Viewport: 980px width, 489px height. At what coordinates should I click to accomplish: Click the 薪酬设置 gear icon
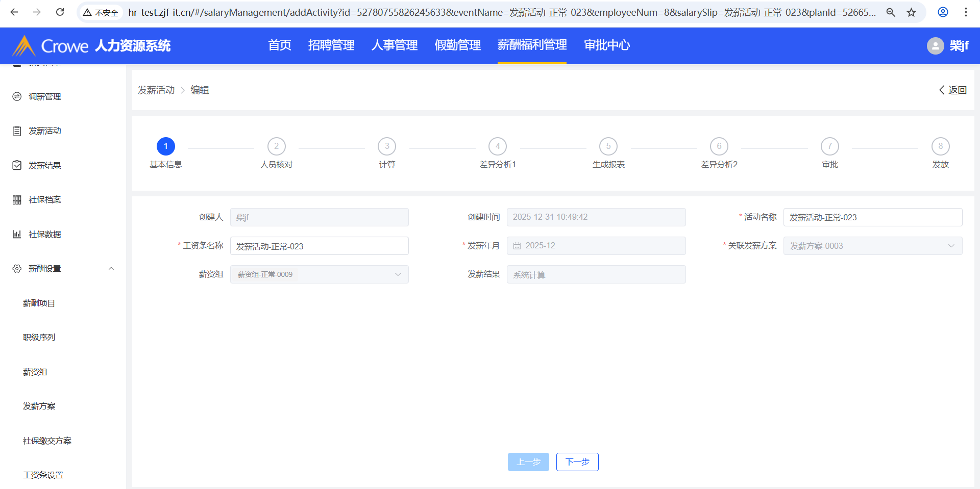click(17, 269)
